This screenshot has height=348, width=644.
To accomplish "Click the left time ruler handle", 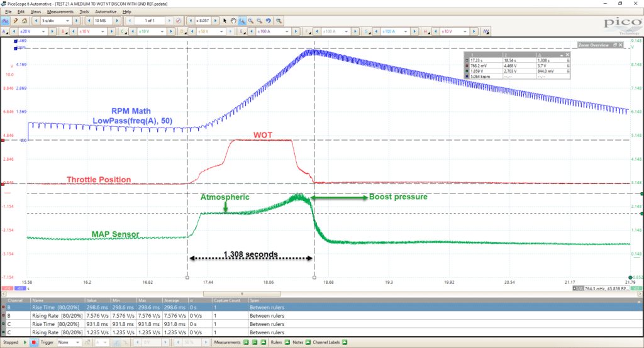I will [x=187, y=278].
